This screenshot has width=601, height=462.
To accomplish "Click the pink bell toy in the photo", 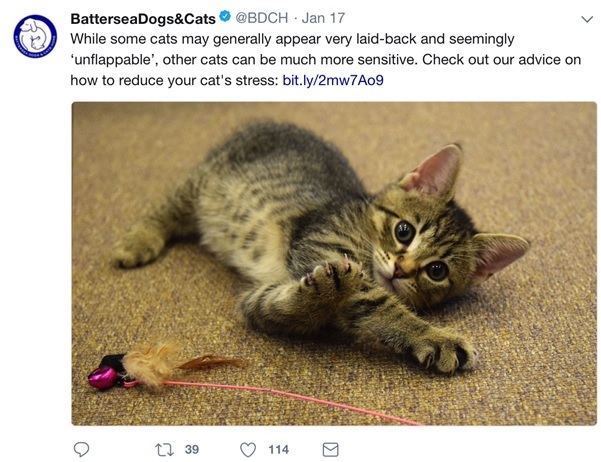I will (x=103, y=377).
